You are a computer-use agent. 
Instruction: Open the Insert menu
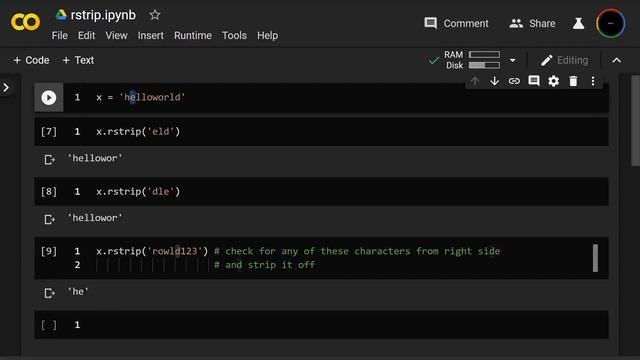[x=151, y=36]
